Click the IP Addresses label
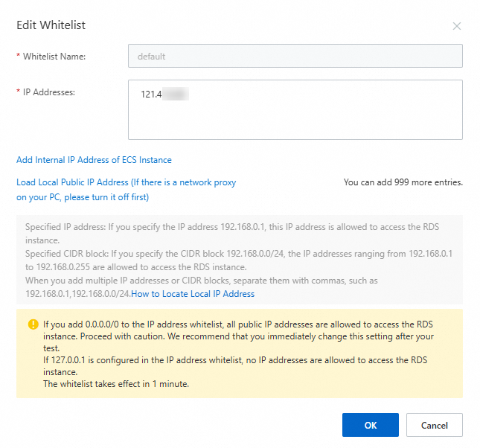 (50, 92)
